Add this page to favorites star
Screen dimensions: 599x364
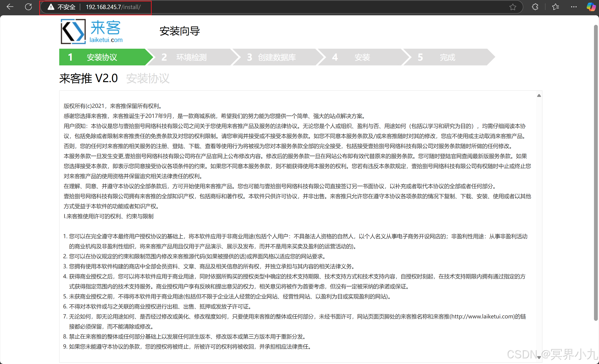pyautogui.click(x=513, y=7)
